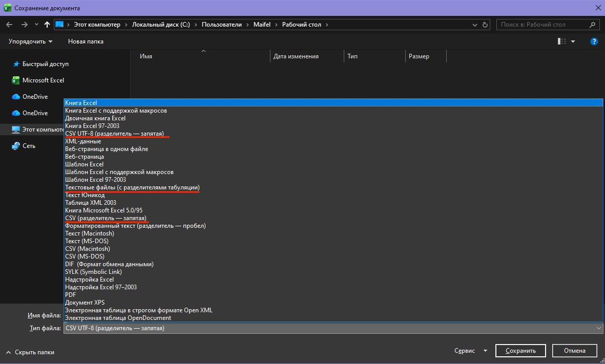
Task: Click Рабочий стол breadcrumb segment
Action: [x=302, y=25]
